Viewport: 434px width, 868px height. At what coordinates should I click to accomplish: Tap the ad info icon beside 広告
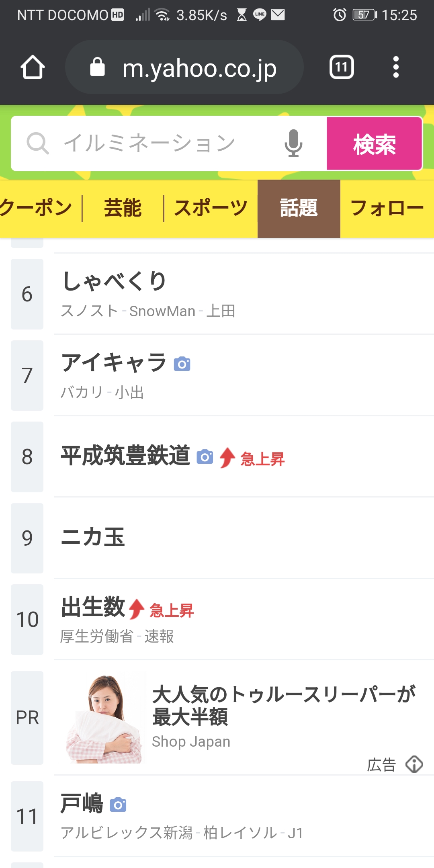point(414,764)
